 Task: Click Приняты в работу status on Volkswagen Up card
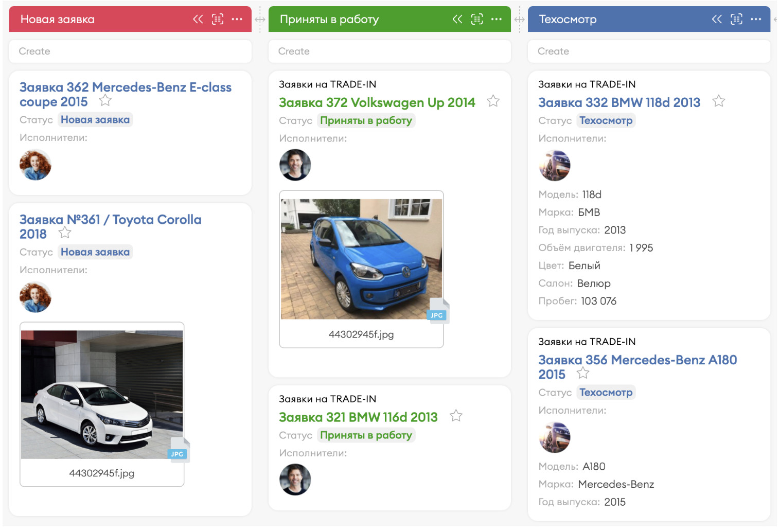point(366,121)
